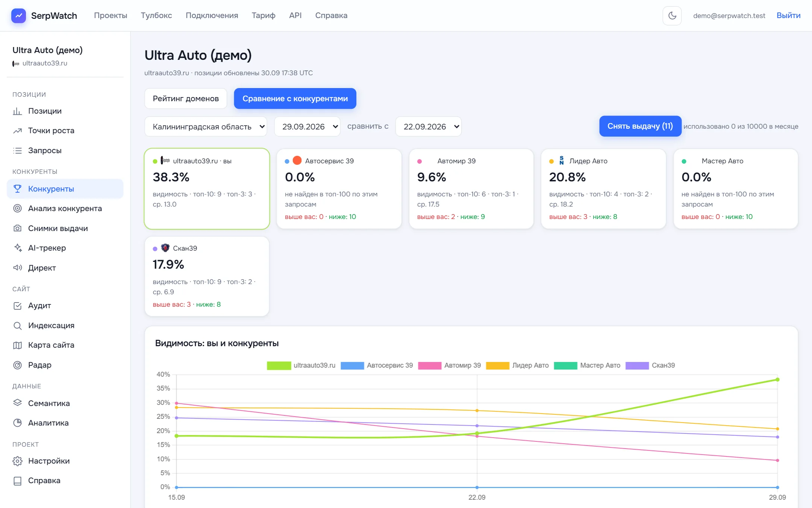Click the Снимки выдачи camera icon

(17, 228)
